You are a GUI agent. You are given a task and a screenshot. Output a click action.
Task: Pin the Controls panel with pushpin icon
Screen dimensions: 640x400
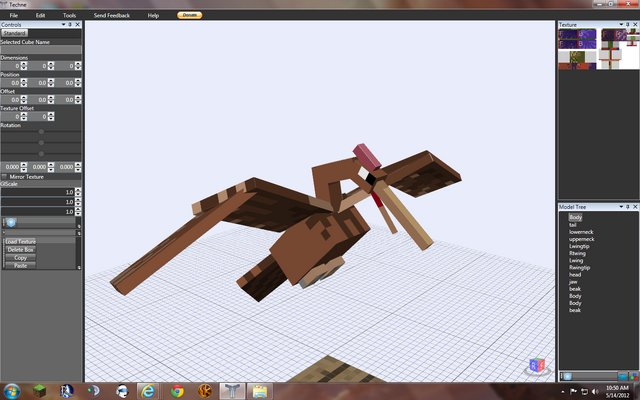(x=70, y=24)
